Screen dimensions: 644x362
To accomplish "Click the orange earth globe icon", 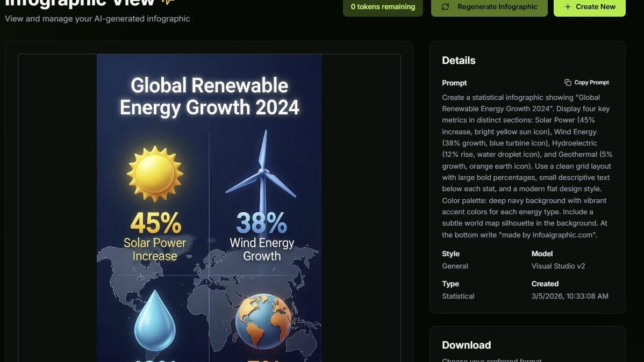I will tap(263, 321).
